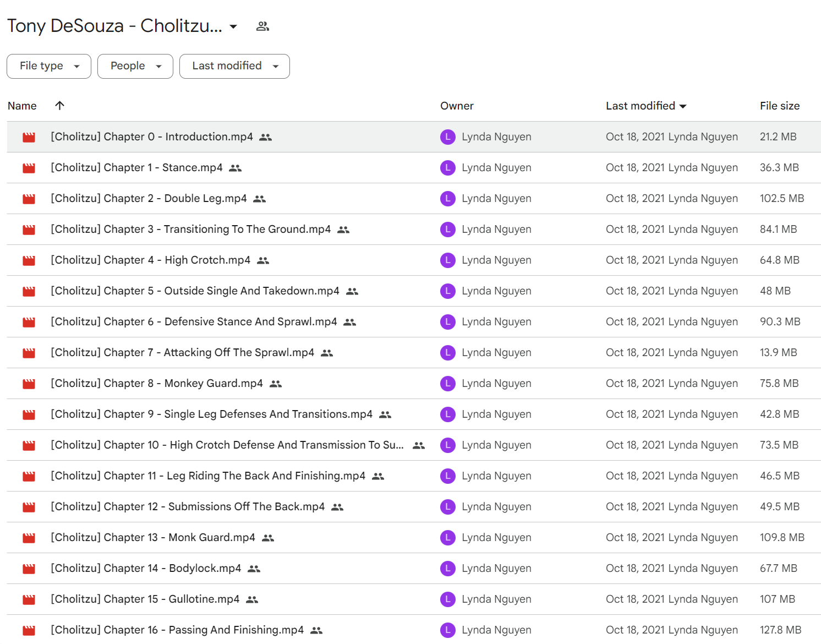The height and width of the screenshot is (644, 821).
Task: Click Lynda Nguyen avatar in Chapter 5 row
Action: pyautogui.click(x=448, y=291)
